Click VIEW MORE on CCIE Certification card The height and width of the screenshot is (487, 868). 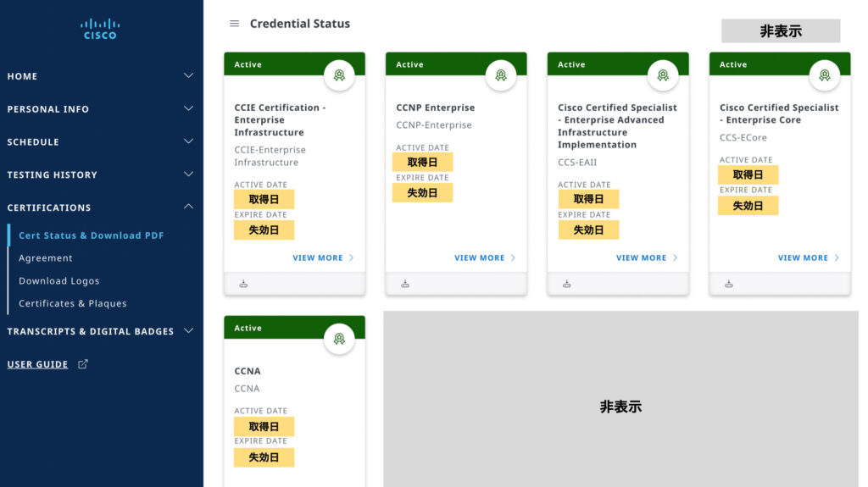(323, 257)
